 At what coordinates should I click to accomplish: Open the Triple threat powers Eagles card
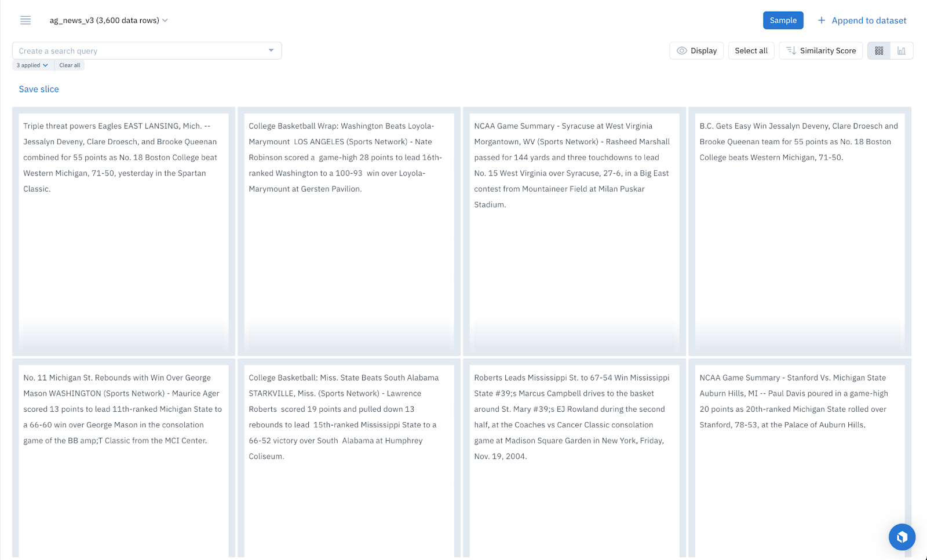pyautogui.click(x=123, y=231)
